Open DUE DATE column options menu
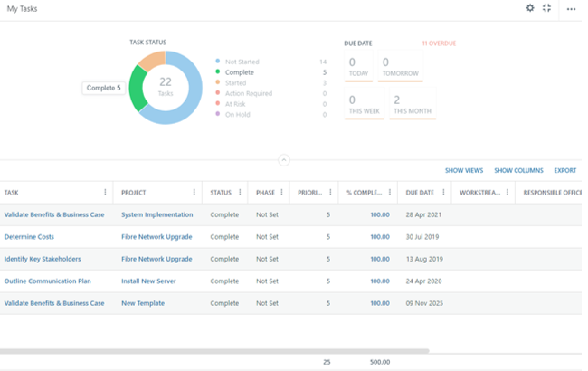 point(443,192)
